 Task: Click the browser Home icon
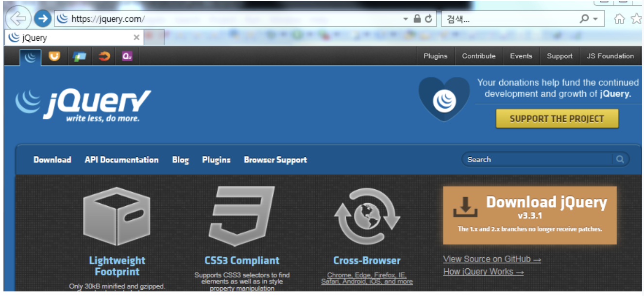pyautogui.click(x=619, y=19)
